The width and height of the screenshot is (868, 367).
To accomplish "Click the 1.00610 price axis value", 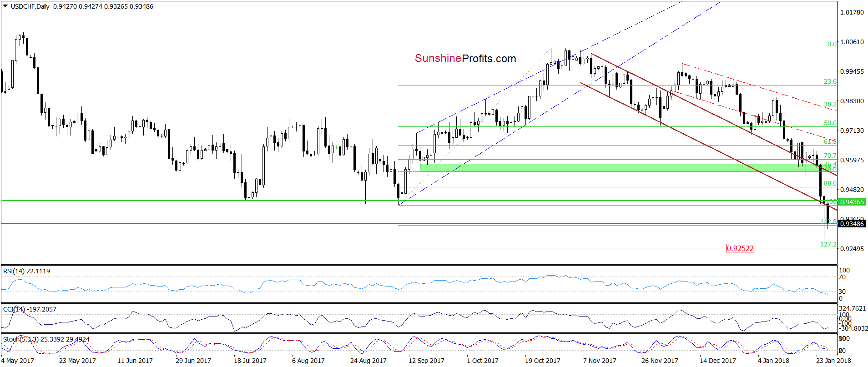I will point(852,42).
